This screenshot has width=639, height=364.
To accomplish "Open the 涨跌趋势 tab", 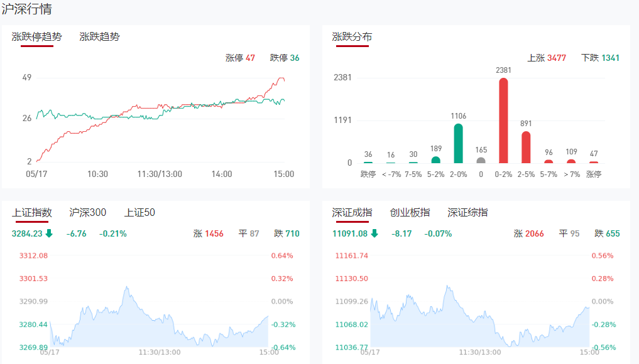I will (x=99, y=36).
